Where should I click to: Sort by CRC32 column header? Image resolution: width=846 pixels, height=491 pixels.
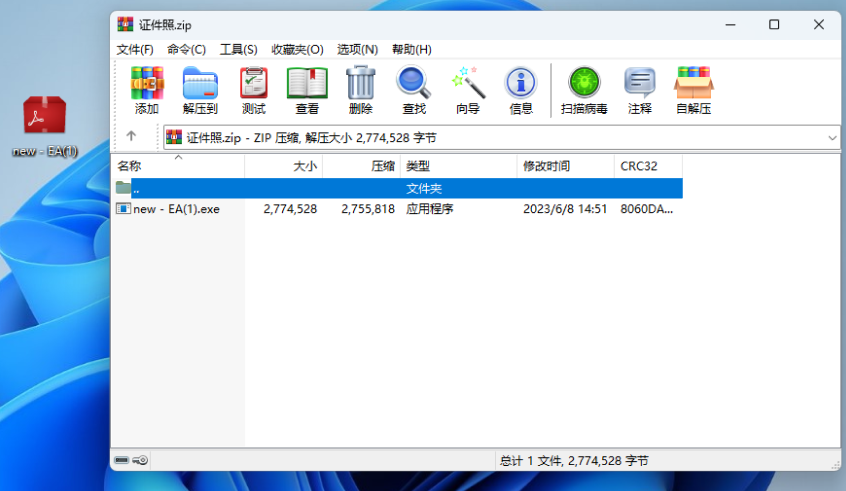coord(648,166)
